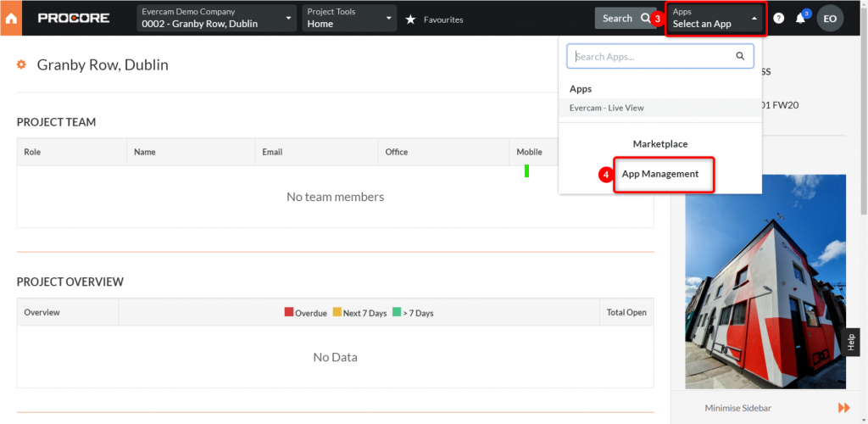This screenshot has width=868, height=424.
Task: Click the orange gear beside Granby Row
Action: [21, 64]
